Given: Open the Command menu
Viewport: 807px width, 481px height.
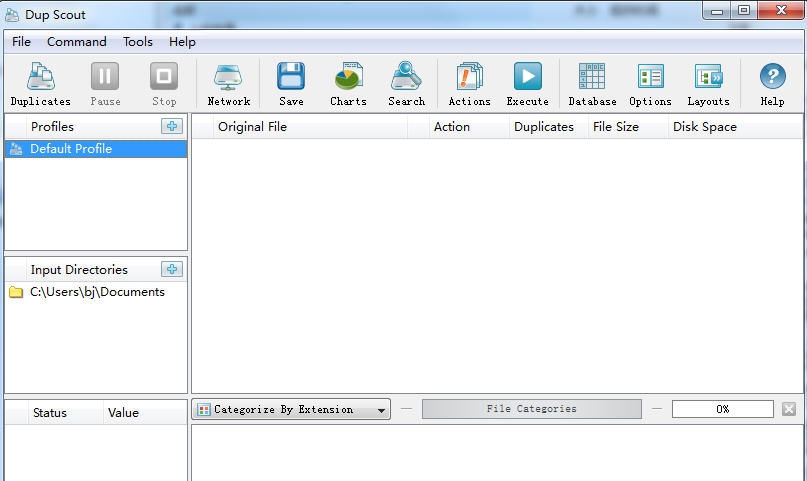Looking at the screenshot, I should coord(76,42).
